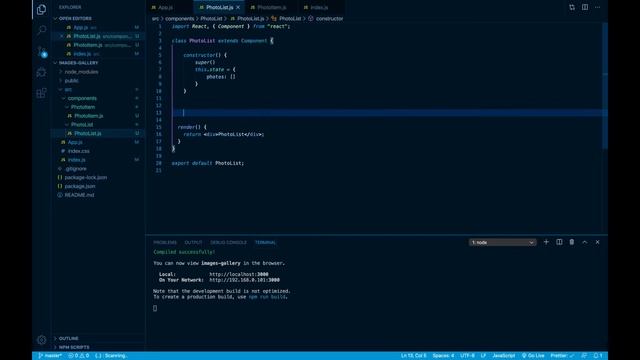This screenshot has height=360, width=640.
Task: Open editor More Actions ellipsis menu
Action: (x=598, y=7)
